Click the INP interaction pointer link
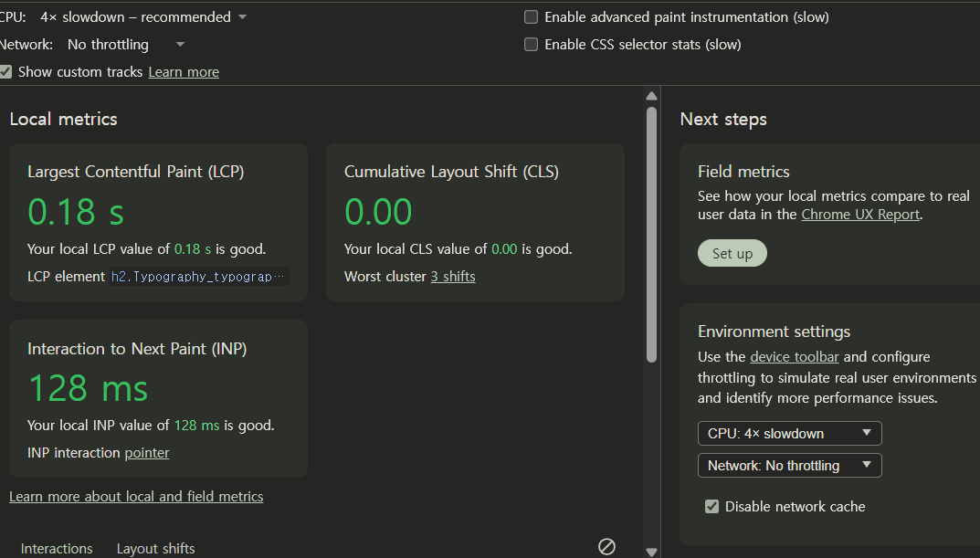Screen dimensions: 980x558 [147, 453]
